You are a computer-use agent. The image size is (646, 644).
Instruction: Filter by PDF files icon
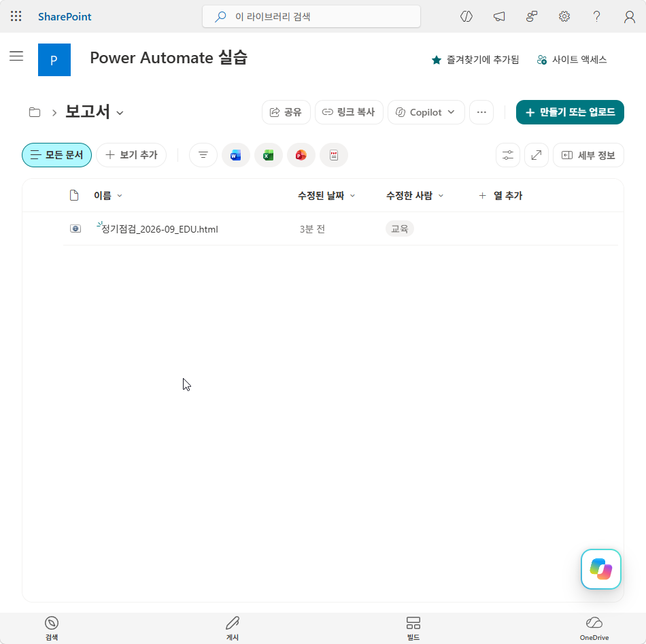[x=334, y=155]
